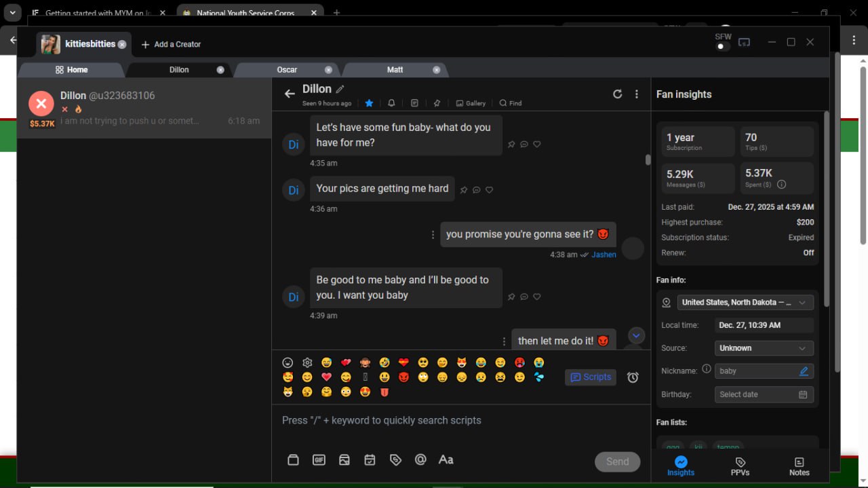Viewport: 868px width, 488px height.
Task: Toggle the notification bell in chat header
Action: point(391,103)
